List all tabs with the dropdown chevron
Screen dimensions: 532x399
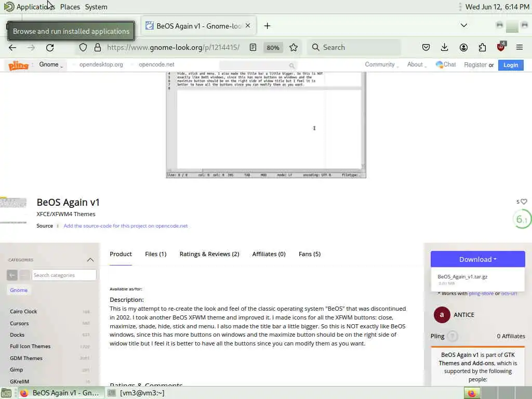coord(464,25)
